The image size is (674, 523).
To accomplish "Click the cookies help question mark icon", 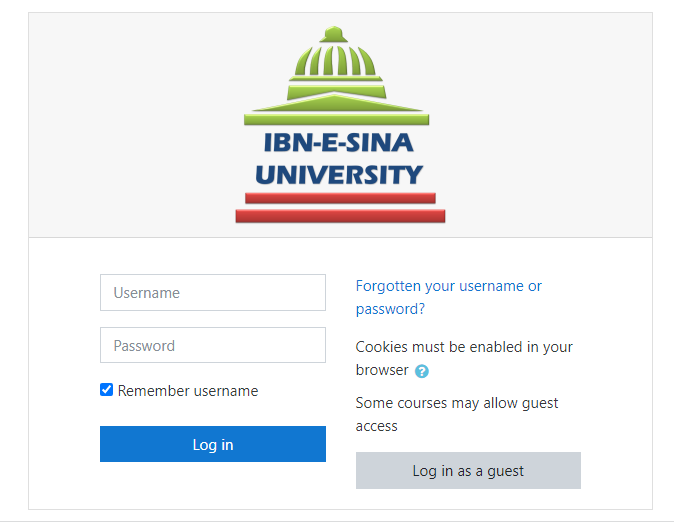I will [x=422, y=371].
